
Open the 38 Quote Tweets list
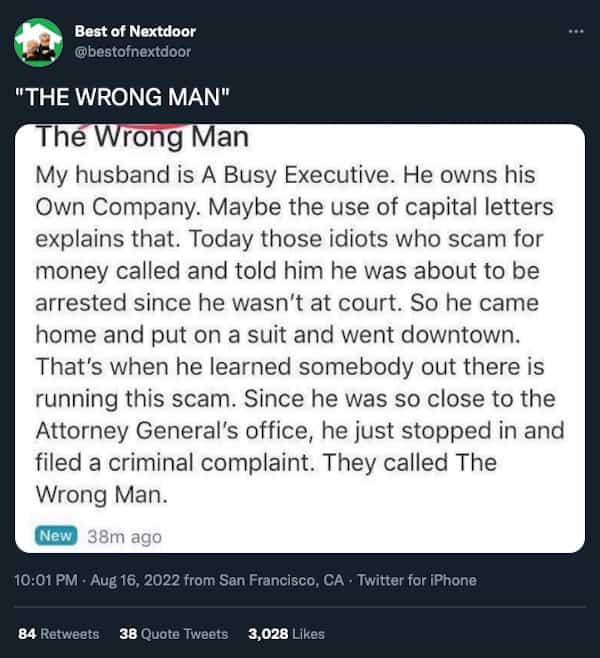(x=173, y=634)
